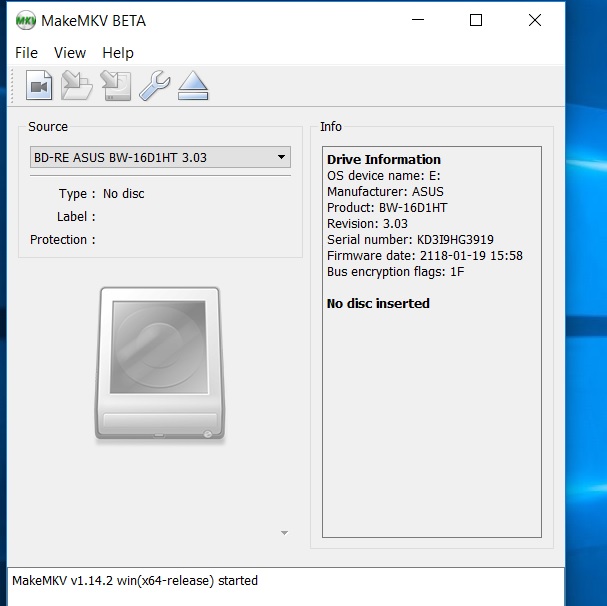Click 'Revision: 3.03' line

[367, 224]
